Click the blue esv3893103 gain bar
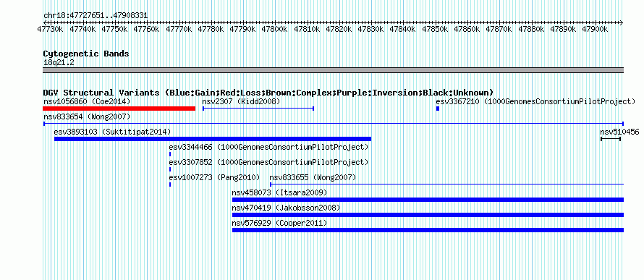The width and height of the screenshot is (644, 280). tap(213, 139)
